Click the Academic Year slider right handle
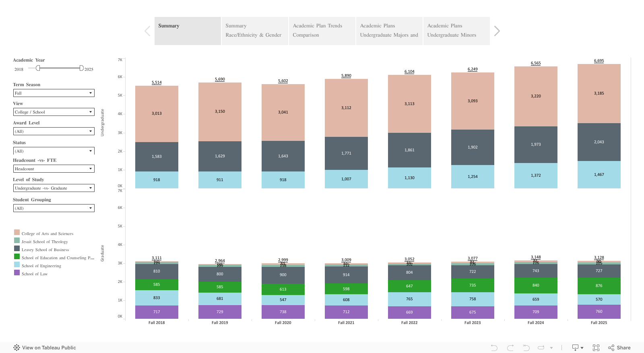Screen dimensions: 644x353 [81, 68]
